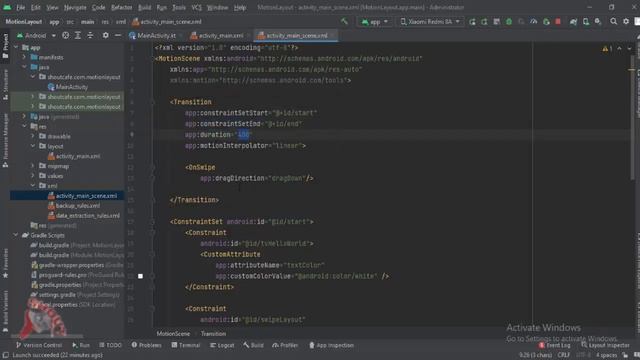Open IDE settings gear in top toolbar

point(626,22)
